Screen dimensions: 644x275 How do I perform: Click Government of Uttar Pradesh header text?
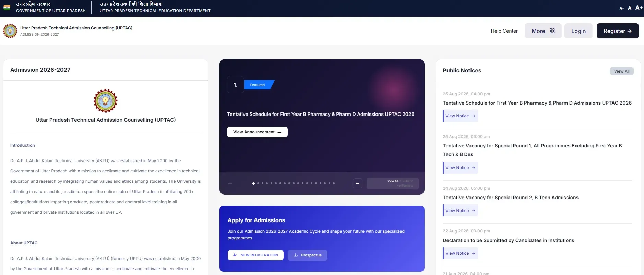[51, 11]
